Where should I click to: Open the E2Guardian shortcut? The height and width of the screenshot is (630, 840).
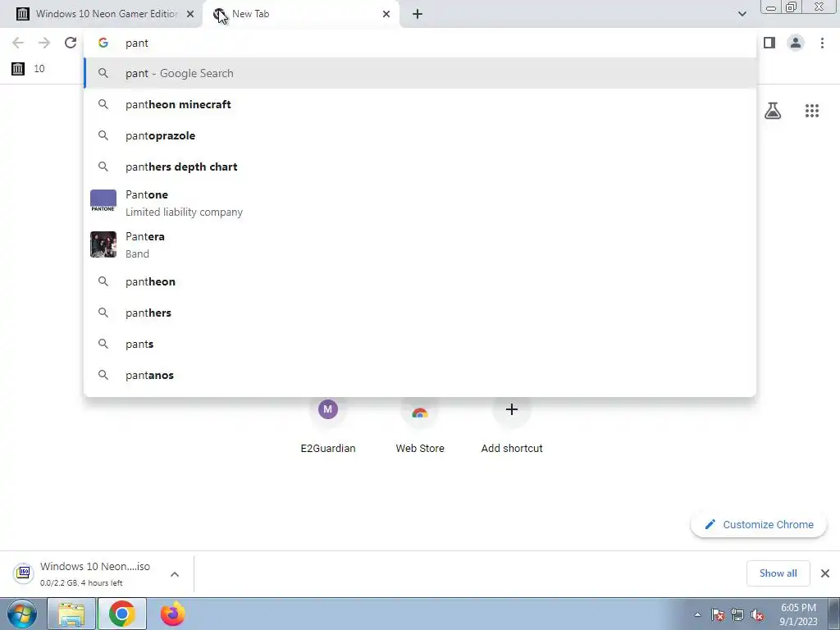328,426
